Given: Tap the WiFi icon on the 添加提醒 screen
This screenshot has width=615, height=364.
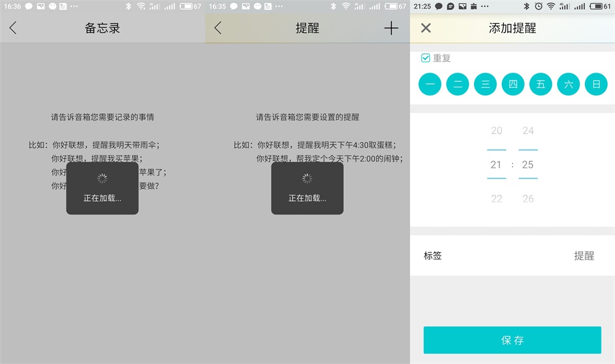Looking at the screenshot, I should (550, 6).
